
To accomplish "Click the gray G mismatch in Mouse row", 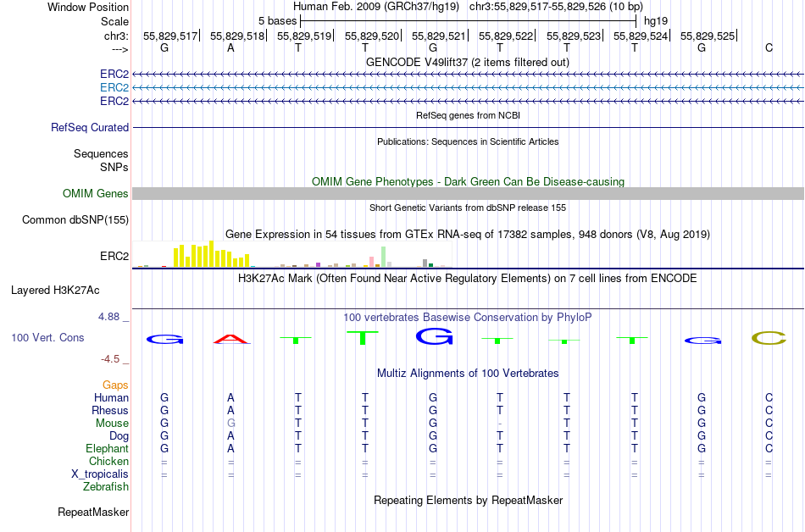I will [x=231, y=424].
